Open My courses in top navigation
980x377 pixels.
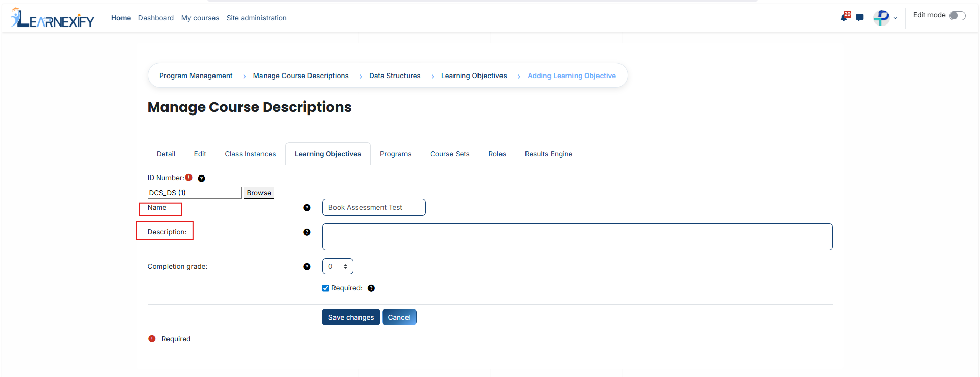[200, 18]
